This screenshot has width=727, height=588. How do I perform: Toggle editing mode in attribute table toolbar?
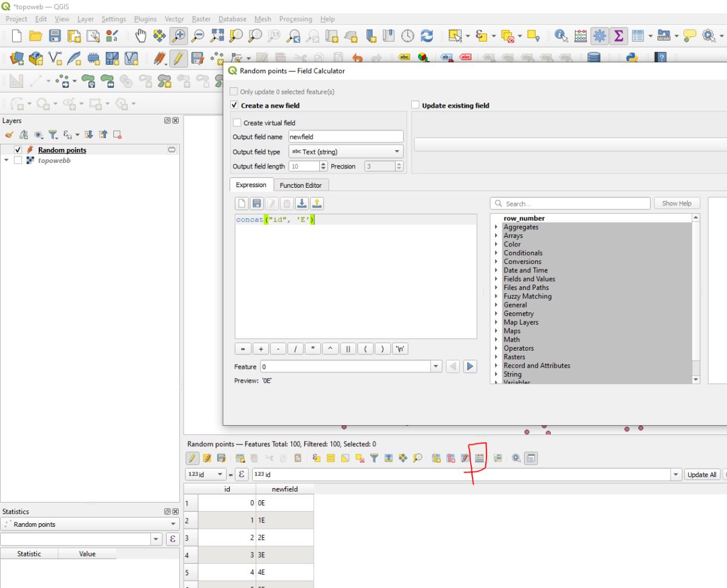[x=192, y=458]
